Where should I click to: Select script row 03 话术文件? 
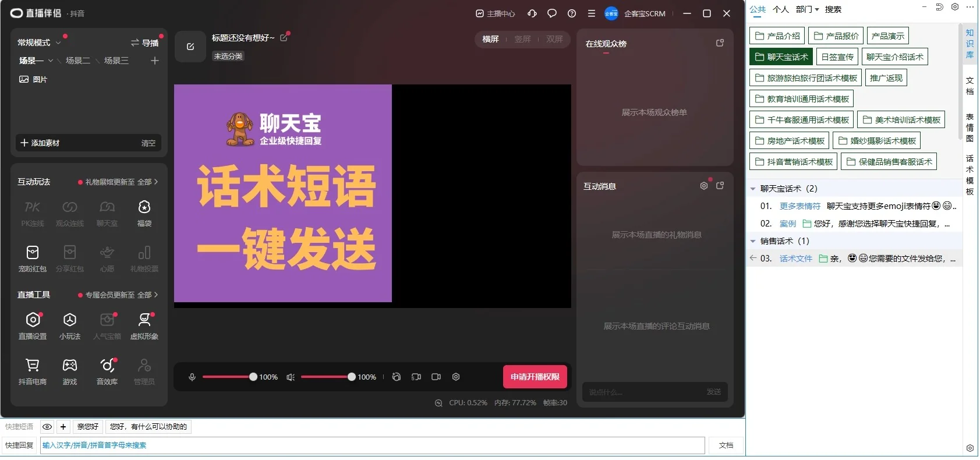(854, 259)
